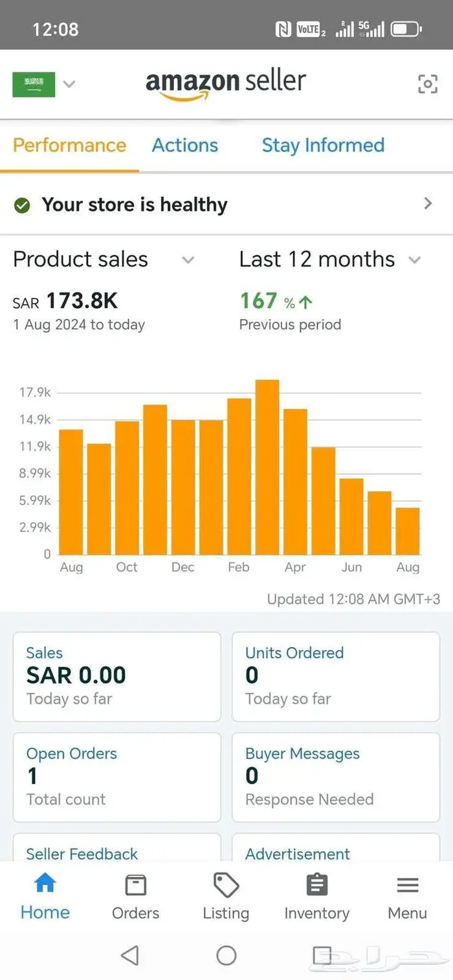Expand store health details chevron
Image resolution: width=453 pixels, height=980 pixels.
427,204
